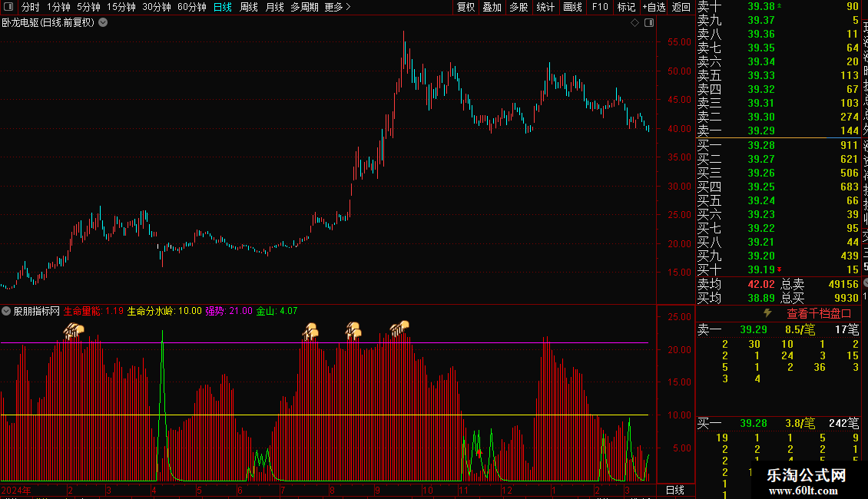Click the 返回 back button
The height and width of the screenshot is (499, 868).
click(x=681, y=7)
